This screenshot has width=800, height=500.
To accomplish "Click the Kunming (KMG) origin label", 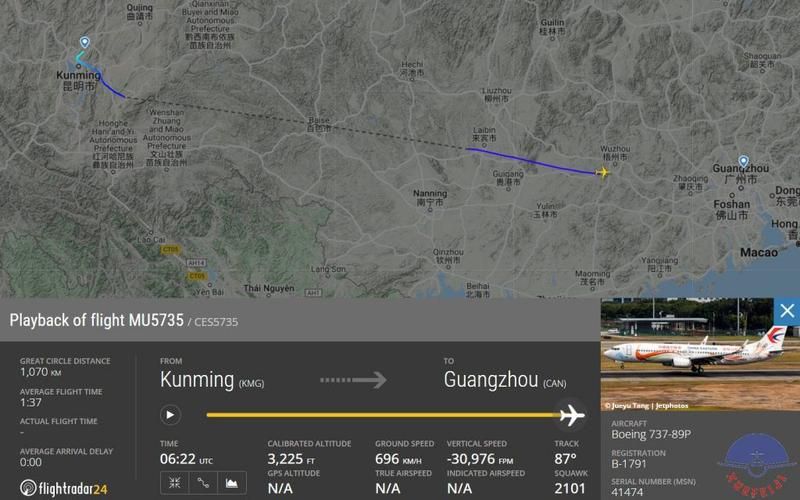I will coord(212,380).
